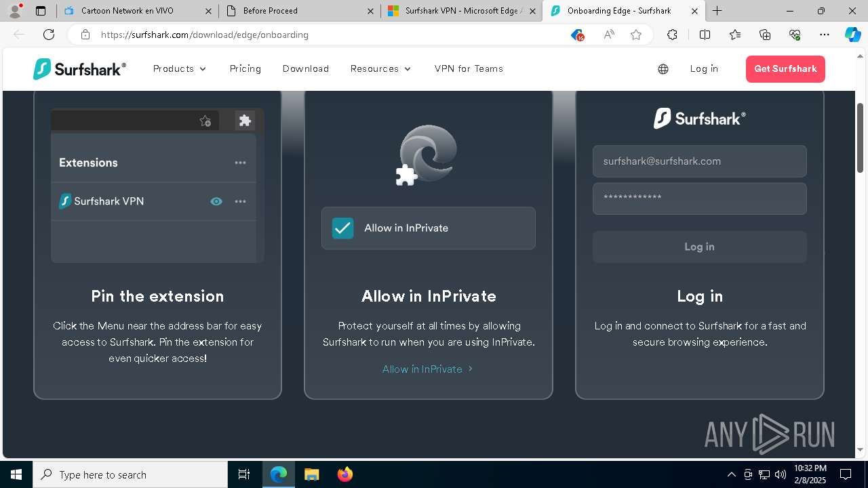The width and height of the screenshot is (868, 488).
Task: Open Edge Settings and more menu
Action: 825,35
